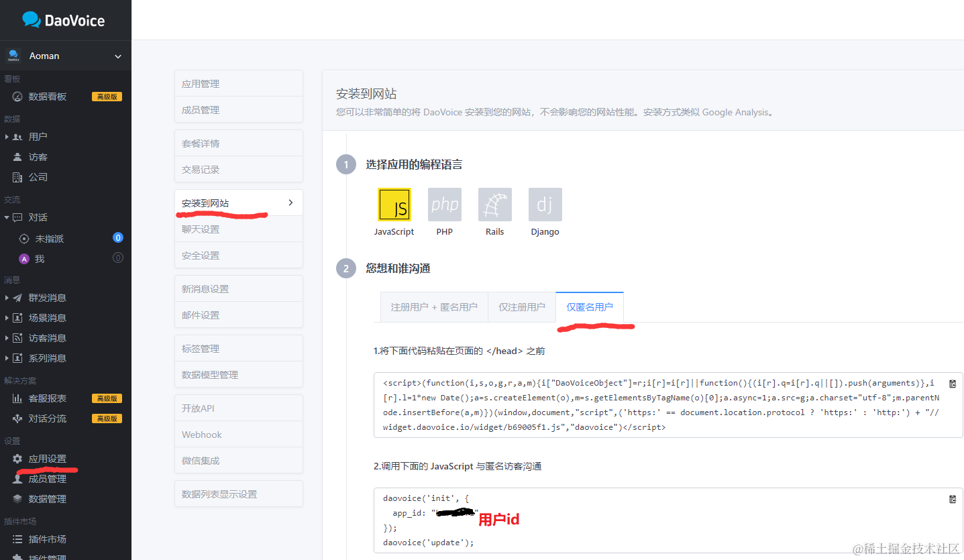
Task: Click the 对话分流 routing icon
Action: tap(17, 418)
